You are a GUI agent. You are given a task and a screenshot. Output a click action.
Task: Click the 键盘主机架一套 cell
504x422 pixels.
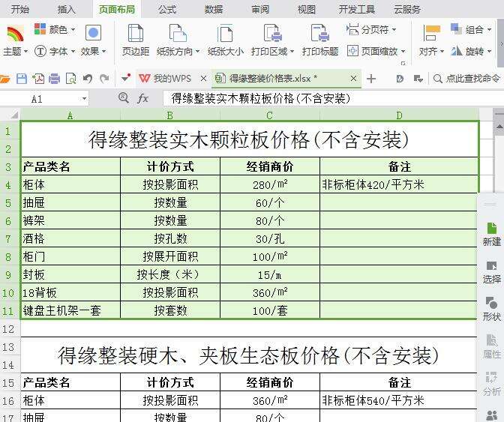pos(70,310)
